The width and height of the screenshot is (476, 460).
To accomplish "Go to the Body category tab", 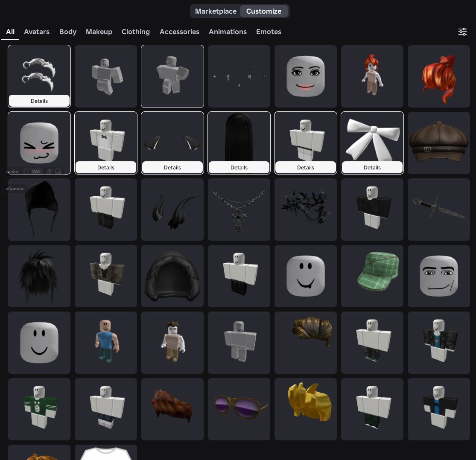I will tap(68, 32).
